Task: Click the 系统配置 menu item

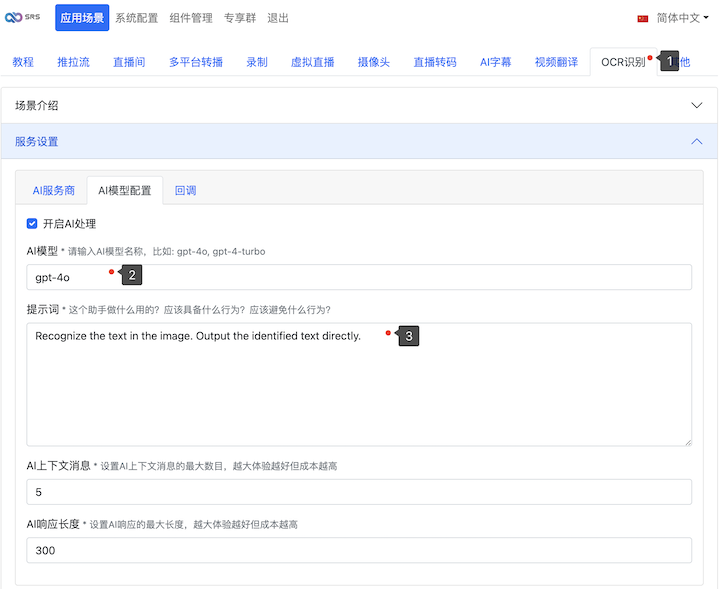Action: click(x=135, y=18)
